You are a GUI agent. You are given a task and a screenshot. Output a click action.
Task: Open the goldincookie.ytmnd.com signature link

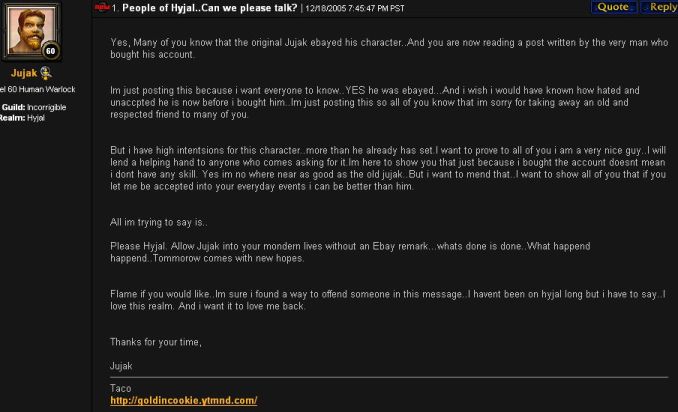point(184,401)
